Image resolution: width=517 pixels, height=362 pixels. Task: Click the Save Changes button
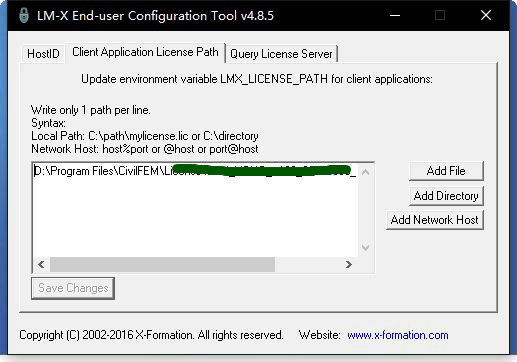click(x=73, y=288)
